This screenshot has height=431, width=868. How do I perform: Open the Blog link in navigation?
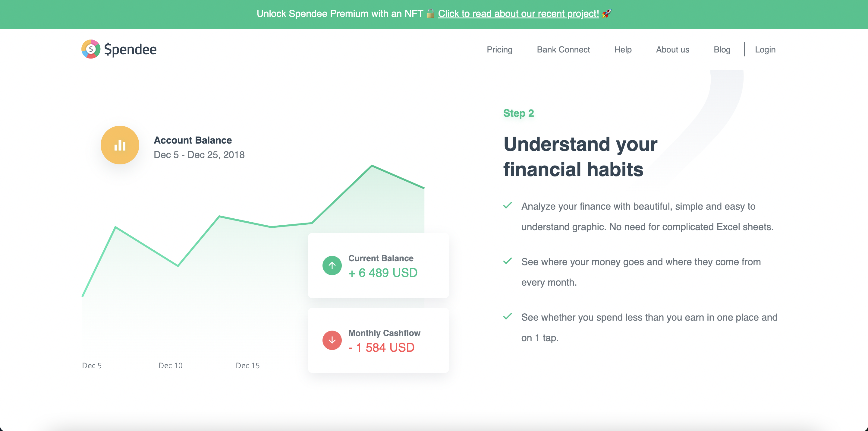[722, 49]
